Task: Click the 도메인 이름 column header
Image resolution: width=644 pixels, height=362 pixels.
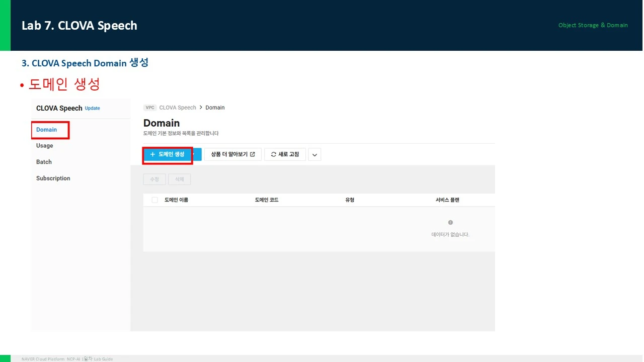Action: 177,200
